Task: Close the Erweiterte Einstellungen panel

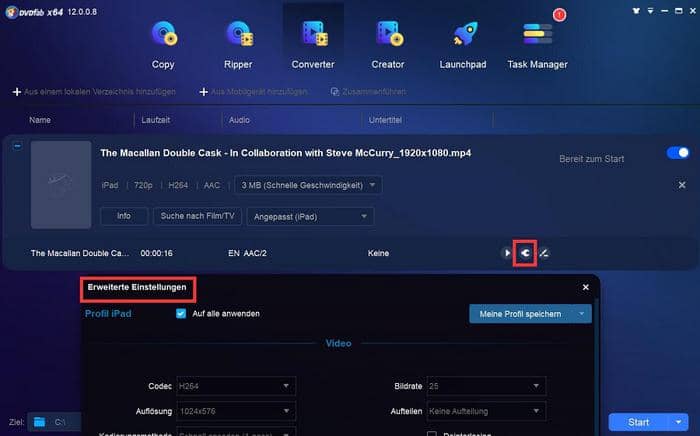Action: tap(586, 287)
